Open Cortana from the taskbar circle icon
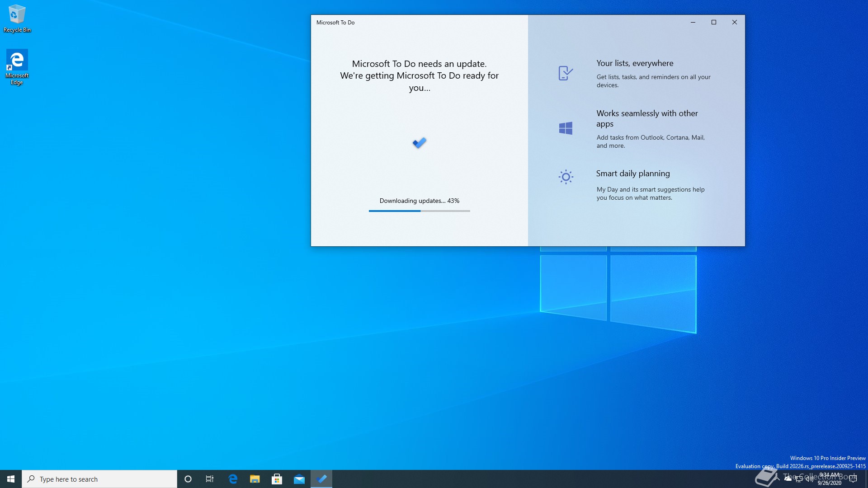This screenshot has height=488, width=868. 188,479
